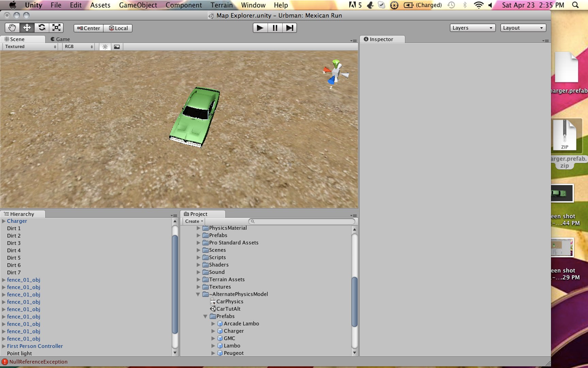Screen dimensions: 588x368
Task: Open the Layout dropdown
Action: (x=523, y=28)
